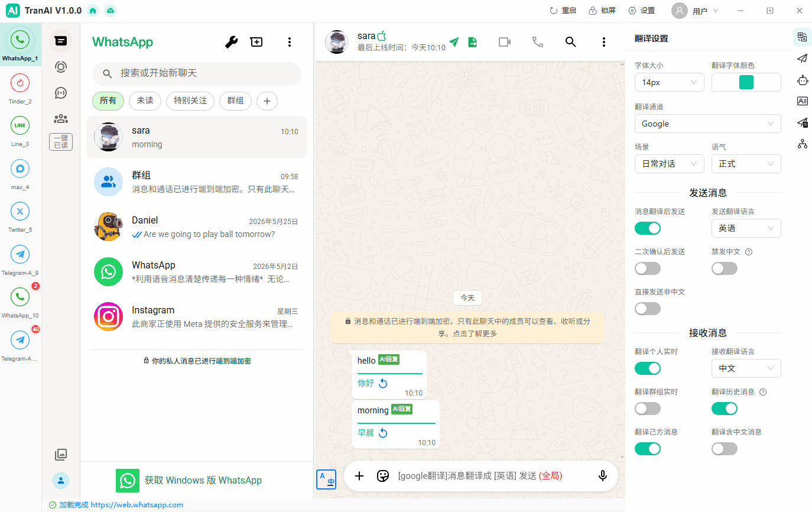The width and height of the screenshot is (812, 512).
Task: Open sara chat options three-dot menu
Action: pos(603,42)
